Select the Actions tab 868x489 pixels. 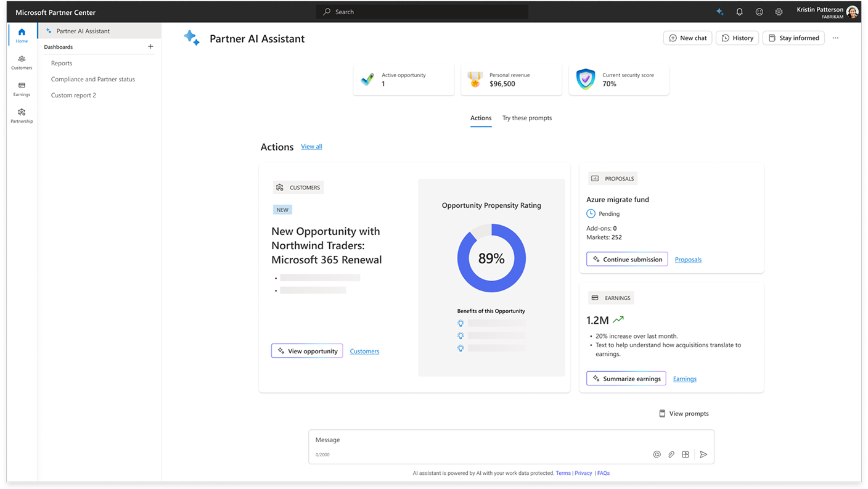[481, 118]
